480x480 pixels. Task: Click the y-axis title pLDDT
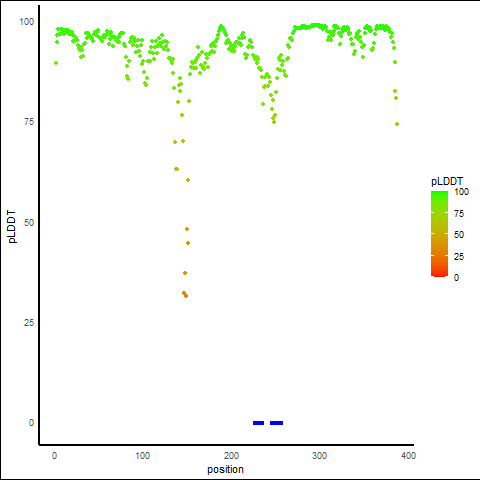click(x=12, y=226)
